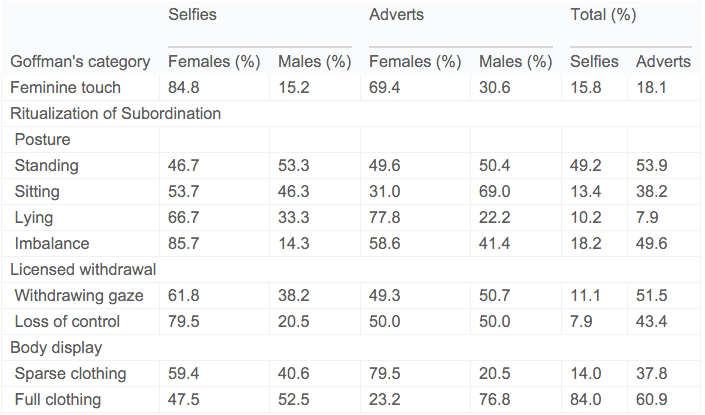
Task: Click the Goffman's category header cell
Action: tap(79, 62)
